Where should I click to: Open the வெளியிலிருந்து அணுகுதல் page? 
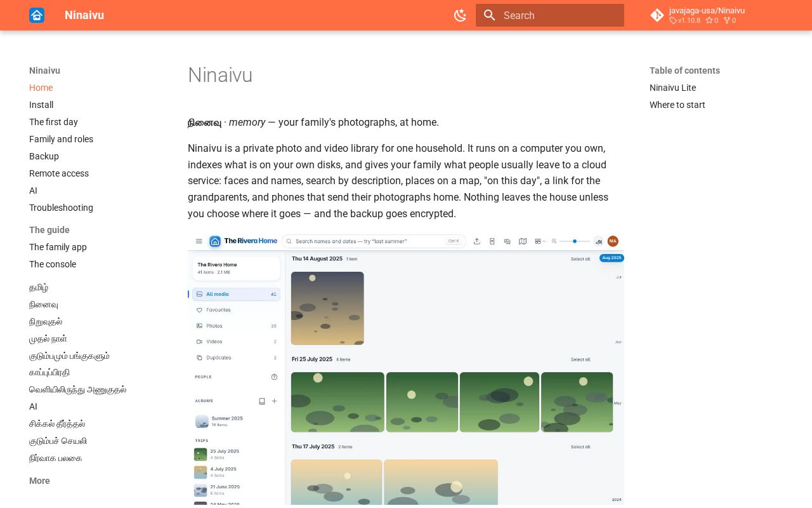coord(77,390)
